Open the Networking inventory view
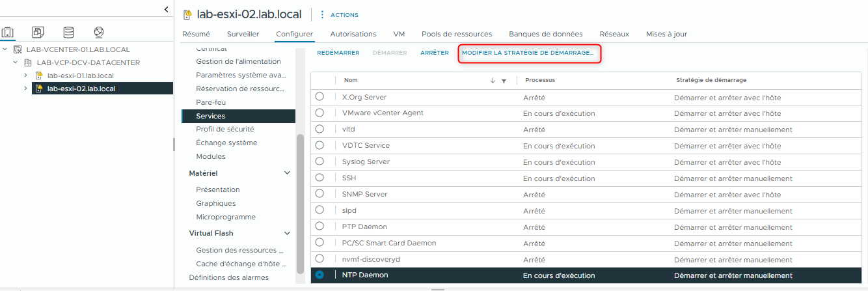868x291 pixels. tap(99, 32)
